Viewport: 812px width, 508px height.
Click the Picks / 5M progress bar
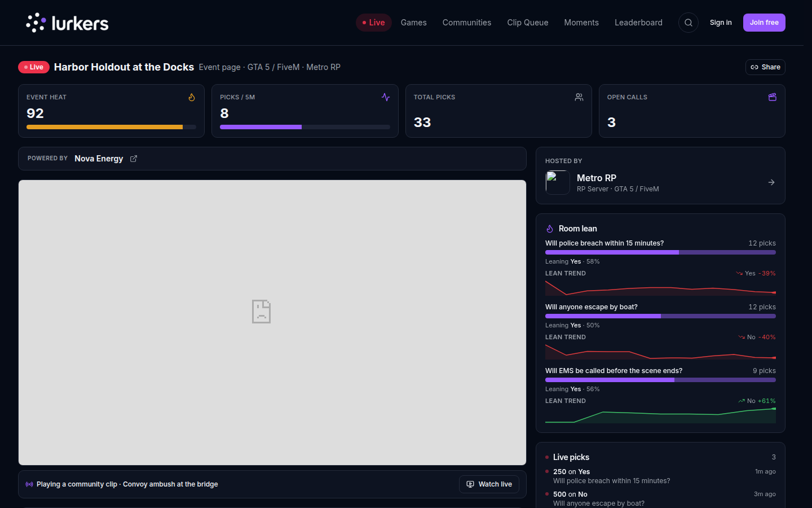pos(305,127)
